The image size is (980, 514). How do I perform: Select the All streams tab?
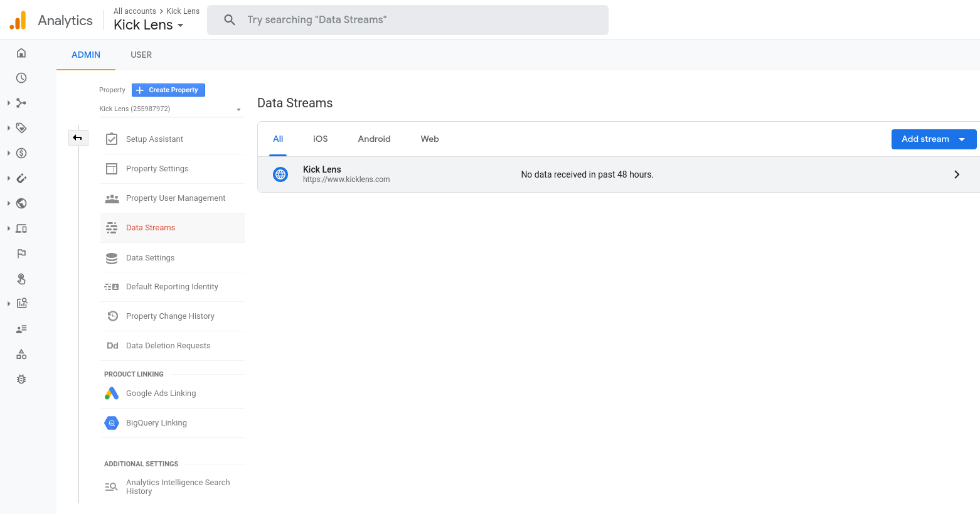(x=278, y=139)
